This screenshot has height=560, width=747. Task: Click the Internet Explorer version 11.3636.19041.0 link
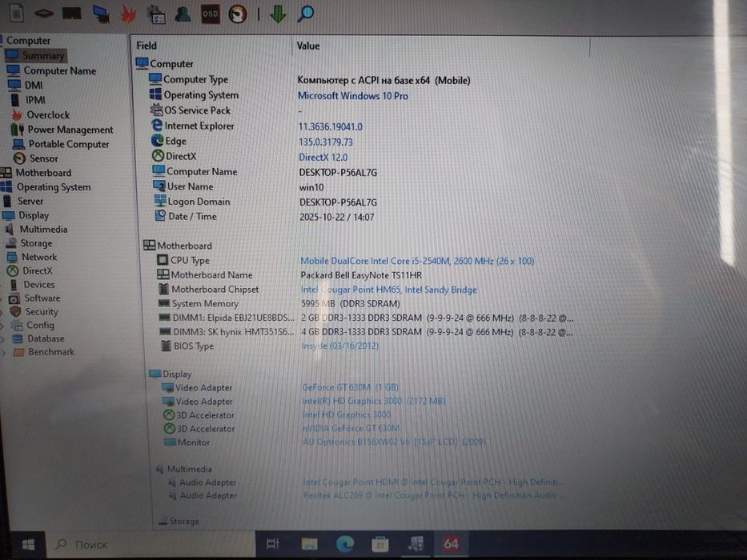point(331,126)
